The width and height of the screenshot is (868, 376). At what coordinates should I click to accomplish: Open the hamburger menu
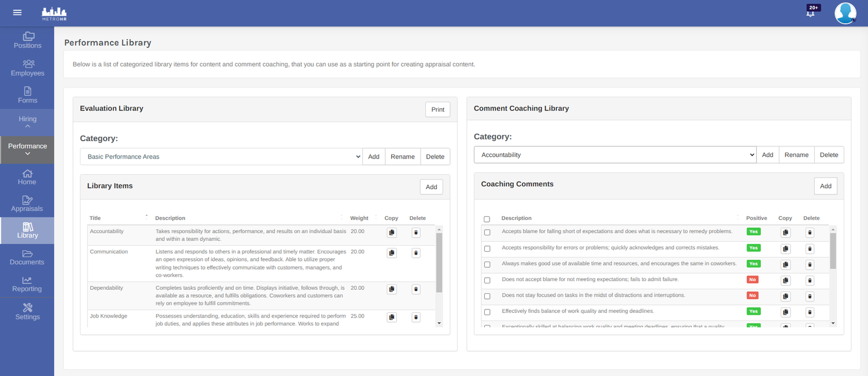tap(17, 12)
